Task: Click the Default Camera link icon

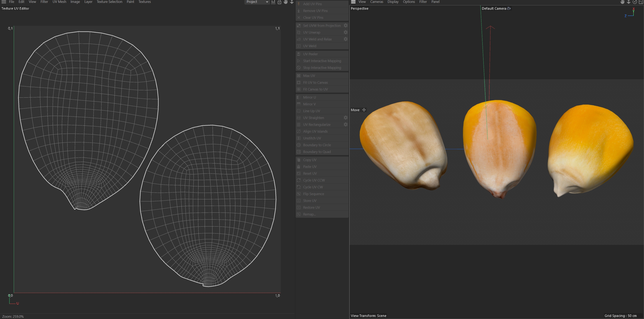Action: 509,8
